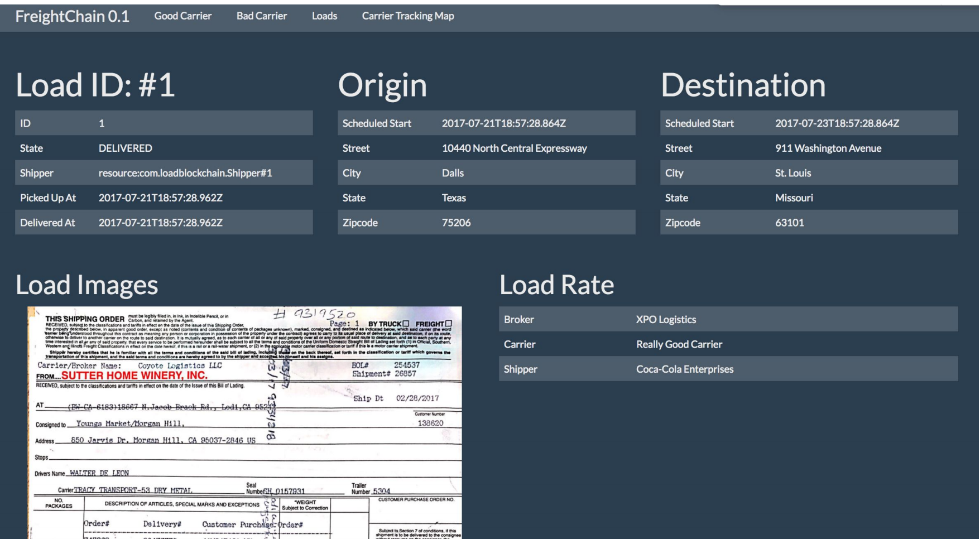Click the Street label under Destination

(679, 148)
